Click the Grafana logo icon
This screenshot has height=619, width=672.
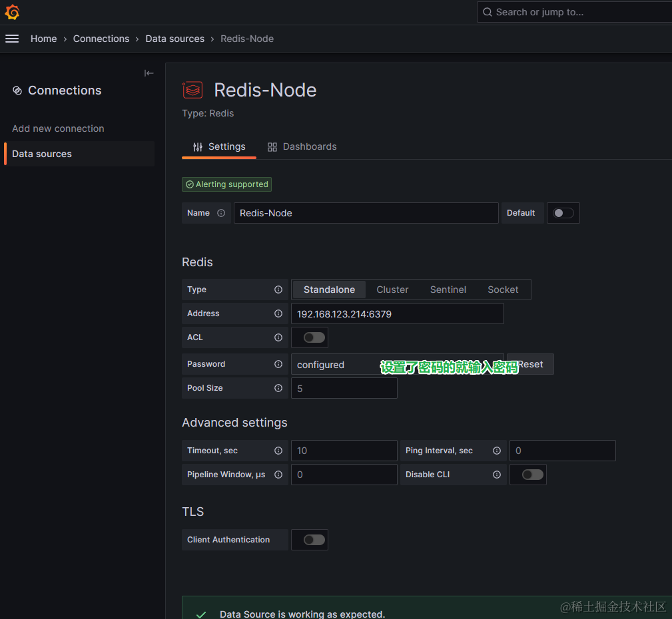[12, 12]
